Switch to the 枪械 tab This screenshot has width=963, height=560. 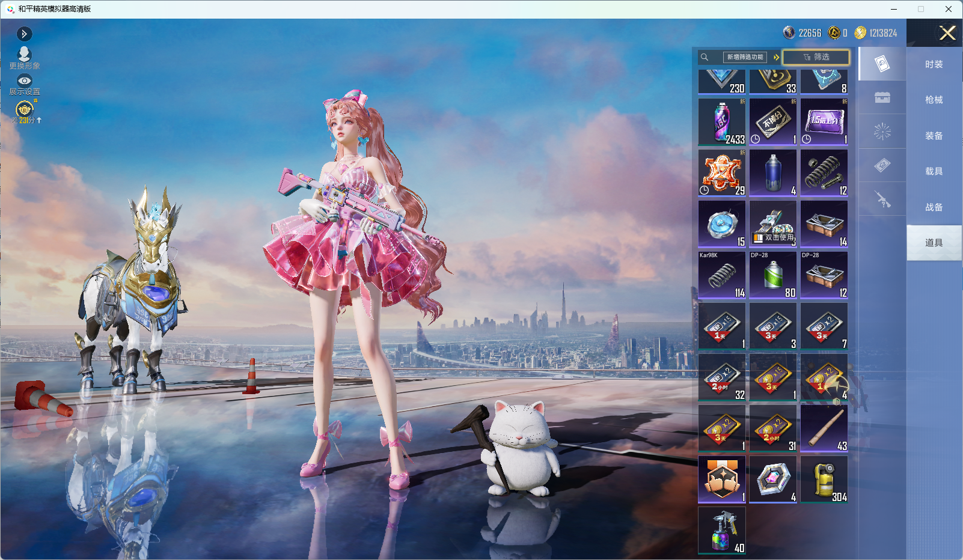(x=934, y=100)
